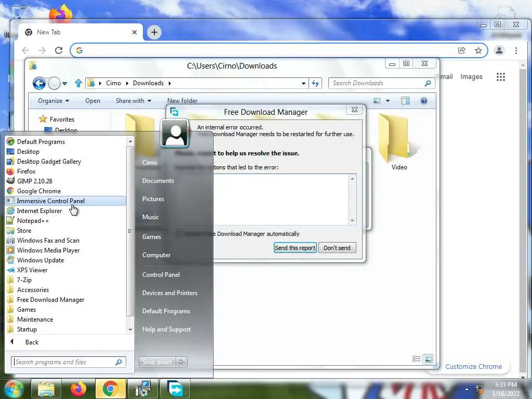Open Desktop entry in programs list

[x=28, y=152]
